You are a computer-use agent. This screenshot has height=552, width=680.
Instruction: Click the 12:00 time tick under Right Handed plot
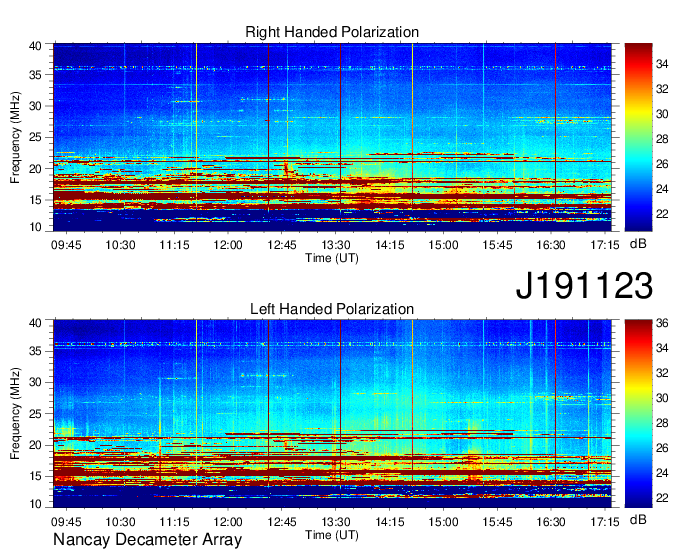[x=228, y=245]
